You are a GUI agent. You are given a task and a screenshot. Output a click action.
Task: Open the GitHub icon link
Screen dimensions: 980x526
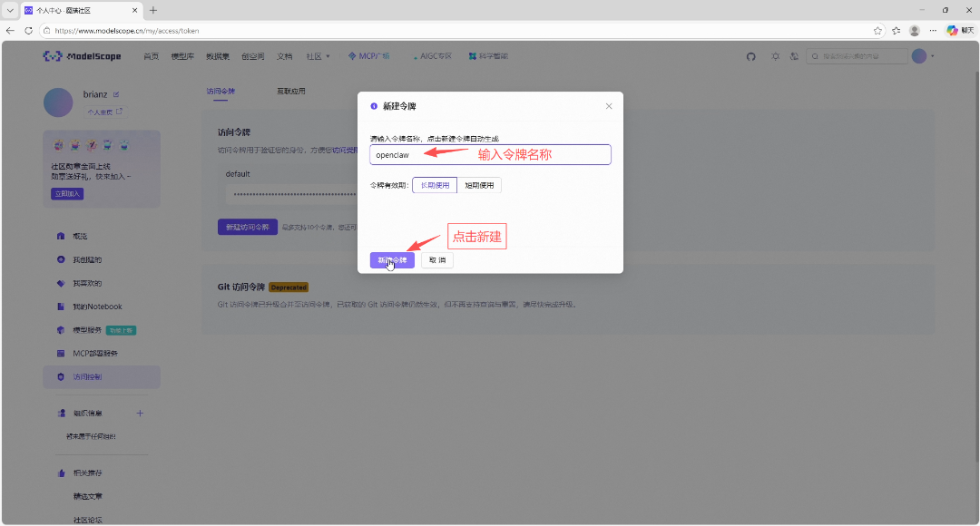[x=750, y=56]
